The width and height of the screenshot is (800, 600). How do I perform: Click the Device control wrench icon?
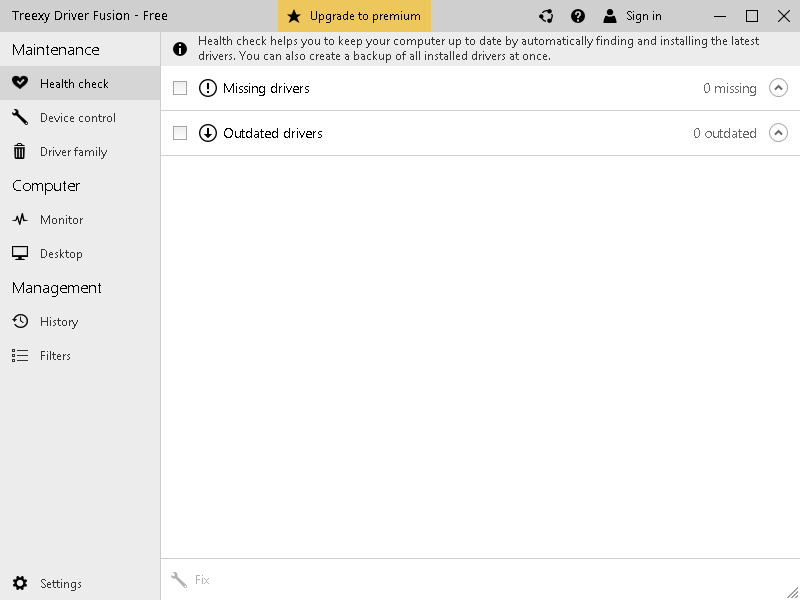(20, 118)
